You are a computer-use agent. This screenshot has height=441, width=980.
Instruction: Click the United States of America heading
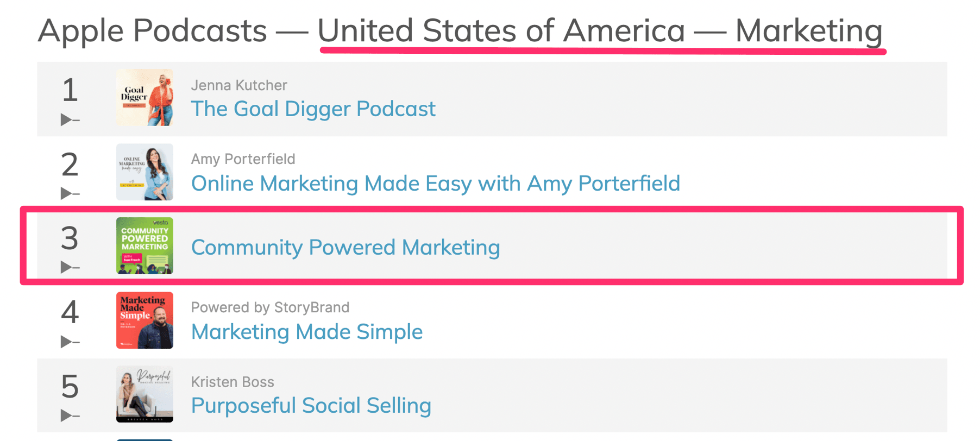(501, 30)
